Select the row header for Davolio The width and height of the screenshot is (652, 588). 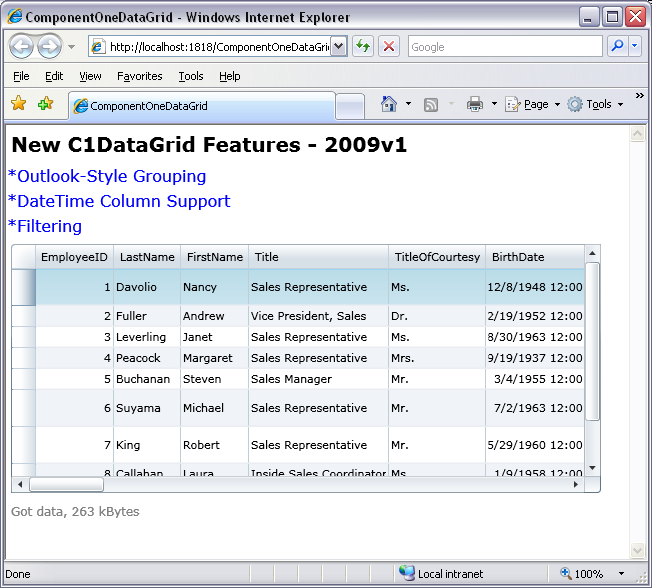[24, 287]
